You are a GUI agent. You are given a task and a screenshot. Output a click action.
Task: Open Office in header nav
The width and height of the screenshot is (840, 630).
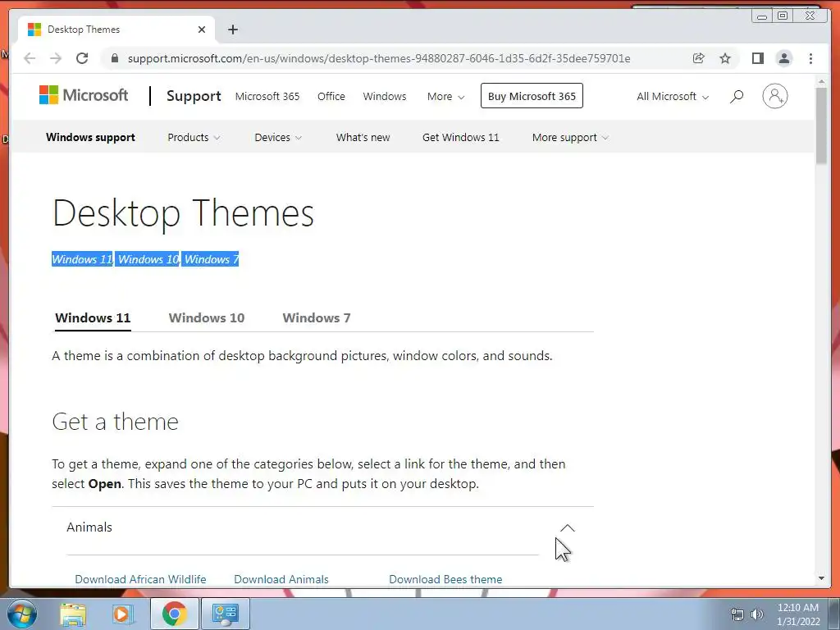pyautogui.click(x=331, y=97)
